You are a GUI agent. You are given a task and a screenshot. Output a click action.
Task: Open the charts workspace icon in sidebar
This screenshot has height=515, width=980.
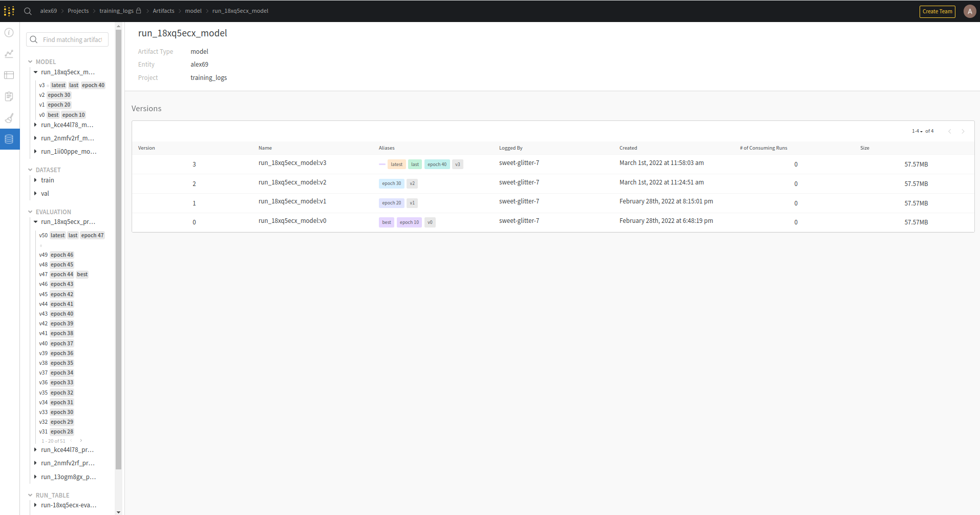pyautogui.click(x=9, y=54)
